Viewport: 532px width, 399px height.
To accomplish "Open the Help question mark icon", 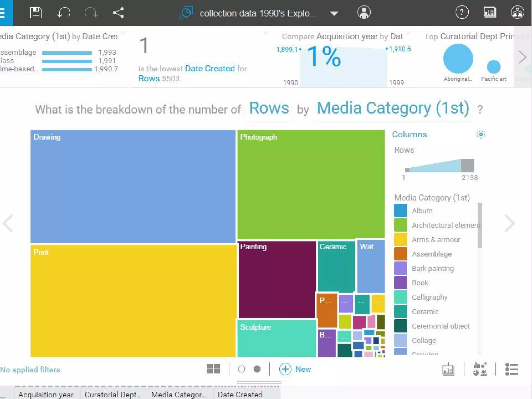I will [462, 12].
